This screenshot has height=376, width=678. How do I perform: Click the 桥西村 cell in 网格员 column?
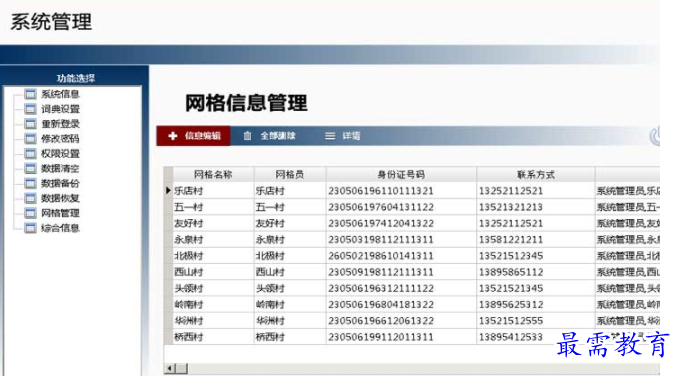point(290,337)
